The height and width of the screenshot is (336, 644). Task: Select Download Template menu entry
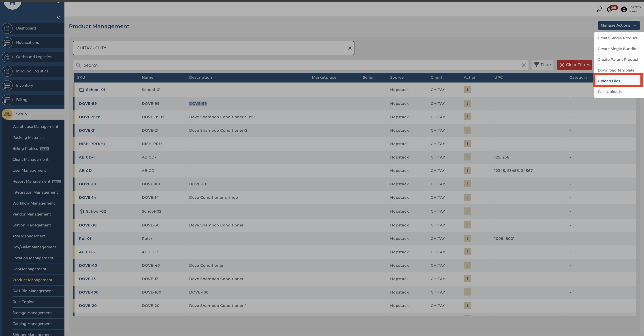tap(616, 70)
